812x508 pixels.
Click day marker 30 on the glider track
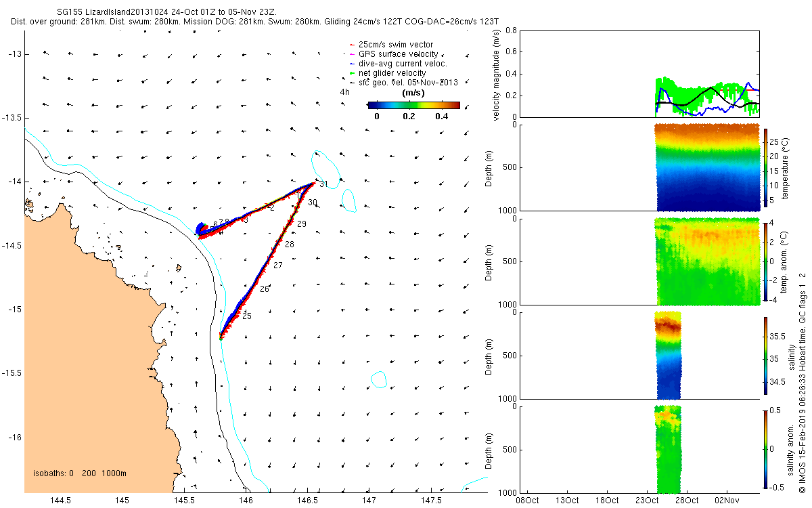click(313, 203)
